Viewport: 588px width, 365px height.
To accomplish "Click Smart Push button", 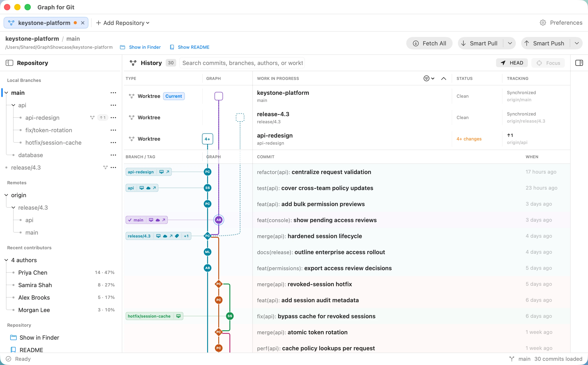I will [x=545, y=43].
